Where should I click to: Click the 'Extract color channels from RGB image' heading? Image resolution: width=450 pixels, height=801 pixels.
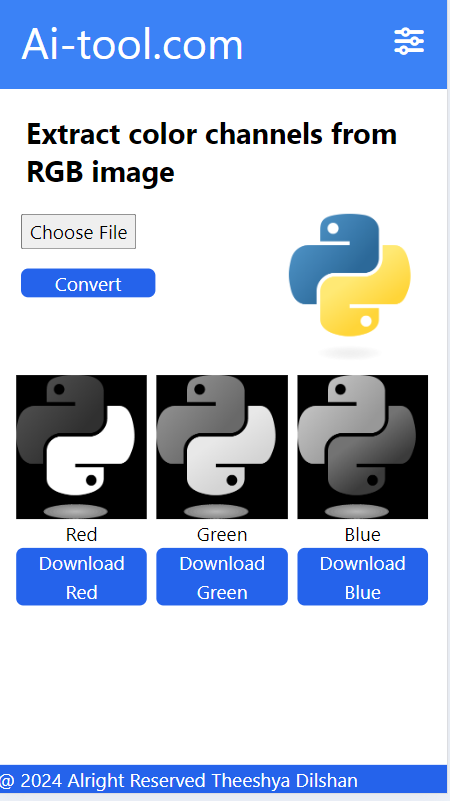[211, 153]
